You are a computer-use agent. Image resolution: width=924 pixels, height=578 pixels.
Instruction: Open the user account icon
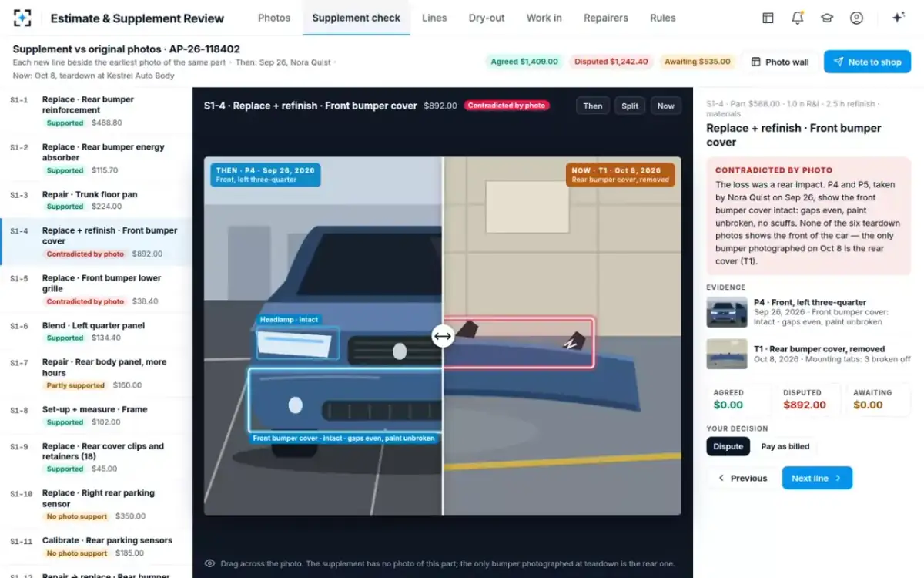point(856,18)
